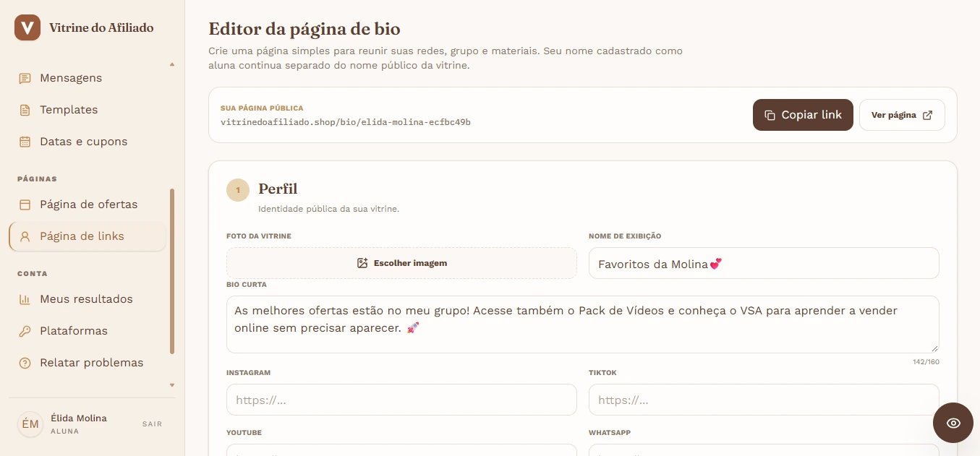The image size is (980, 456).
Task: Click the Perfil section heading
Action: click(x=278, y=189)
